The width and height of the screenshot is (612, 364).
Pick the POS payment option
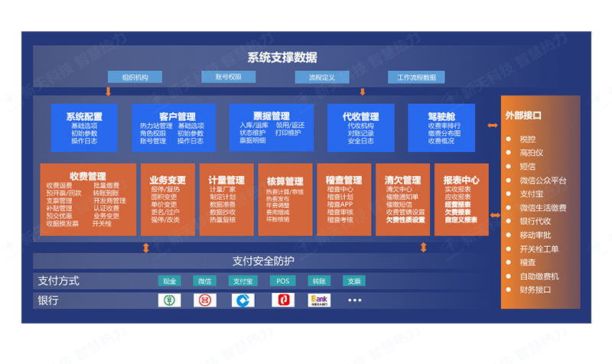(x=281, y=281)
